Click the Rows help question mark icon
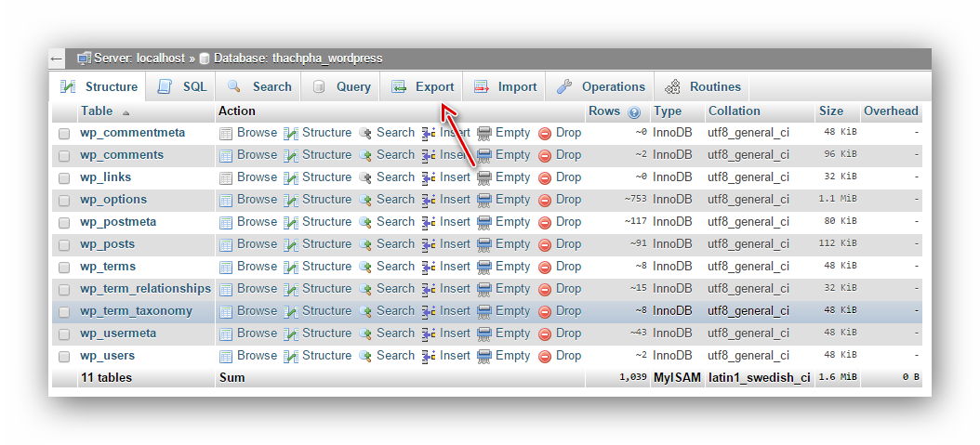 [x=634, y=112]
